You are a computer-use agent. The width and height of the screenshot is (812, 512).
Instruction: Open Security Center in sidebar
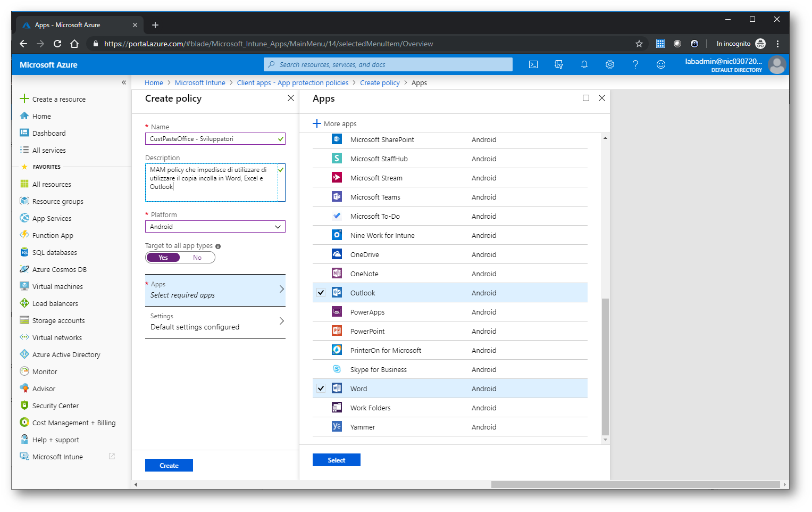tap(55, 406)
